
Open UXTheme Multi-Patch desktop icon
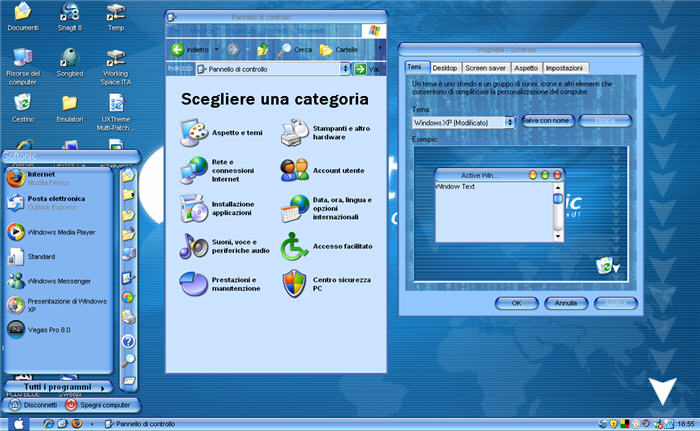tap(116, 113)
